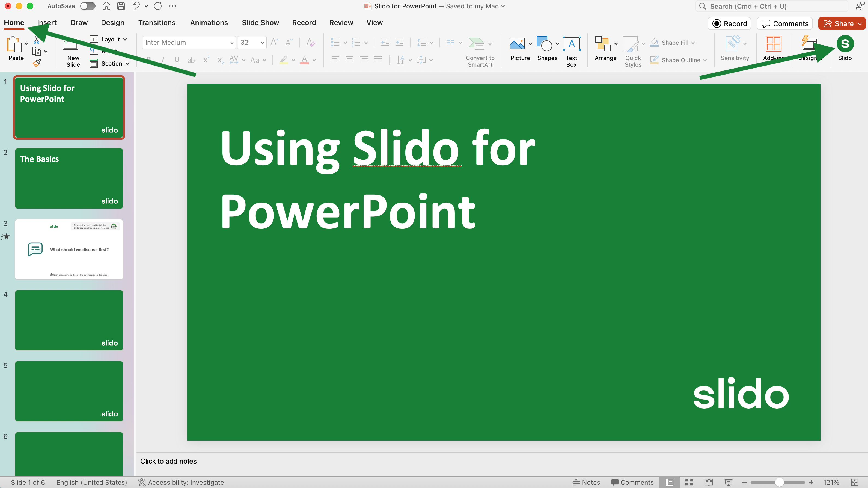Click the New Slide button

(x=72, y=51)
